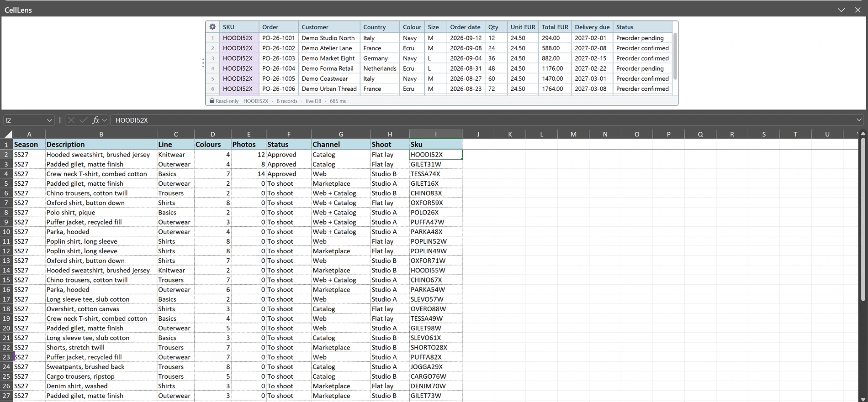Screen dimensions: 868x402
Task: Select the Knitwear cell in row 2
Action: [x=175, y=155]
